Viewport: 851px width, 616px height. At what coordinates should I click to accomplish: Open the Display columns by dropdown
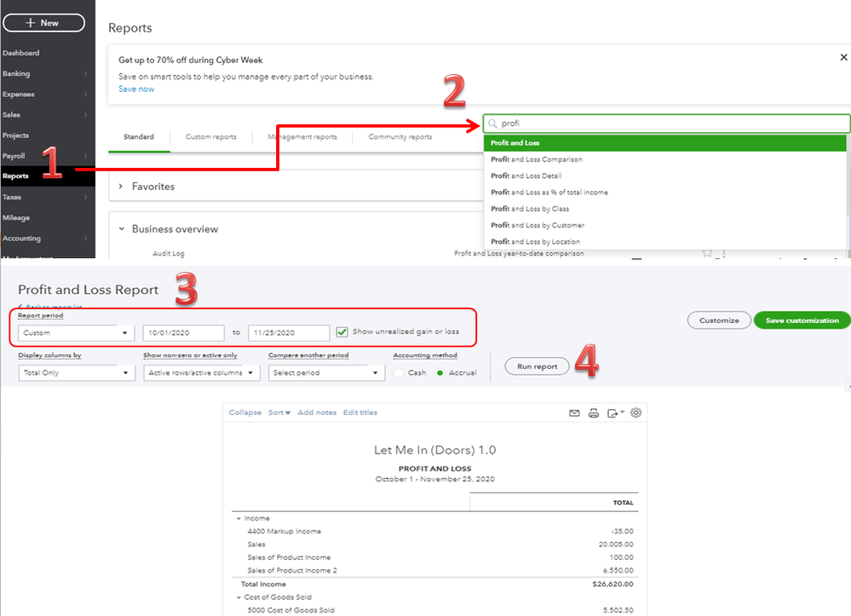77,373
